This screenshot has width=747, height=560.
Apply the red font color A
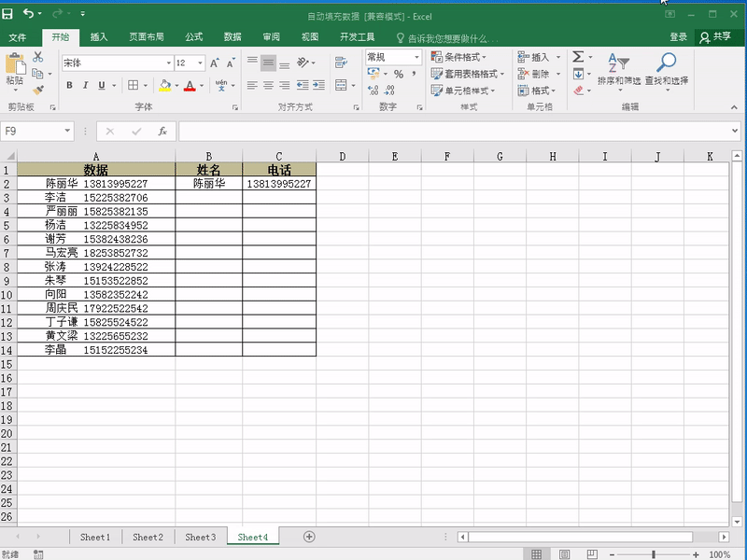pyautogui.click(x=190, y=86)
